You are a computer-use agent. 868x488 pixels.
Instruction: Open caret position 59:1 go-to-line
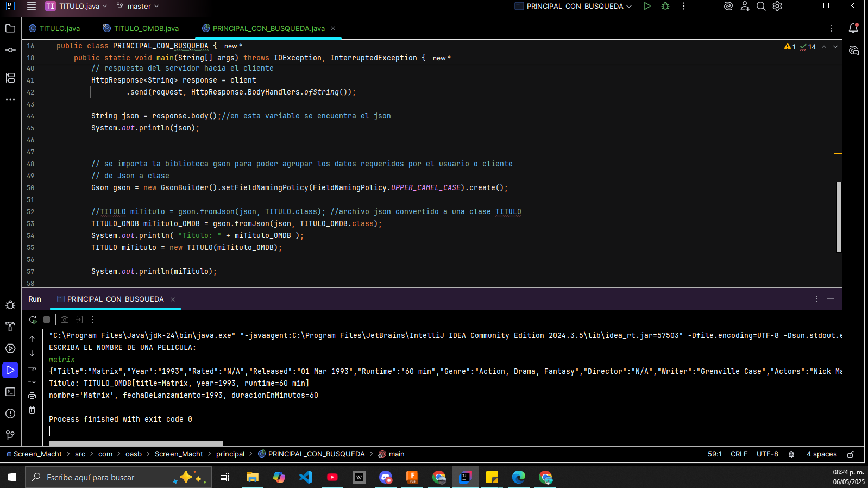(715, 454)
